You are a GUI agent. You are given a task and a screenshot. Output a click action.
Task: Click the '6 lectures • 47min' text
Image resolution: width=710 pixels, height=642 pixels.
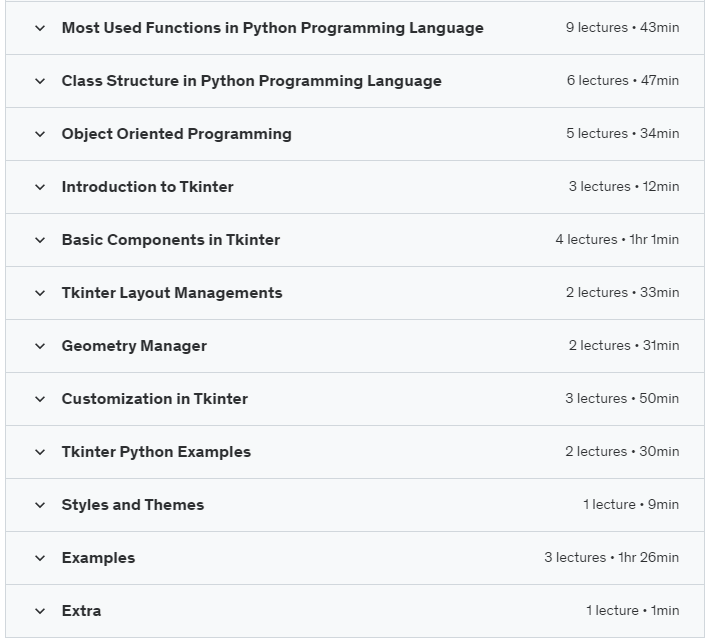623,80
